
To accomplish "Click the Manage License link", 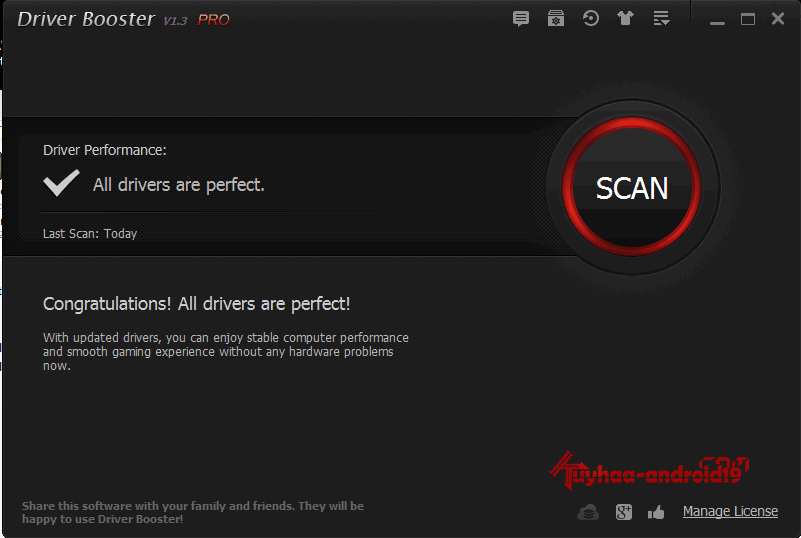I will coord(730,511).
